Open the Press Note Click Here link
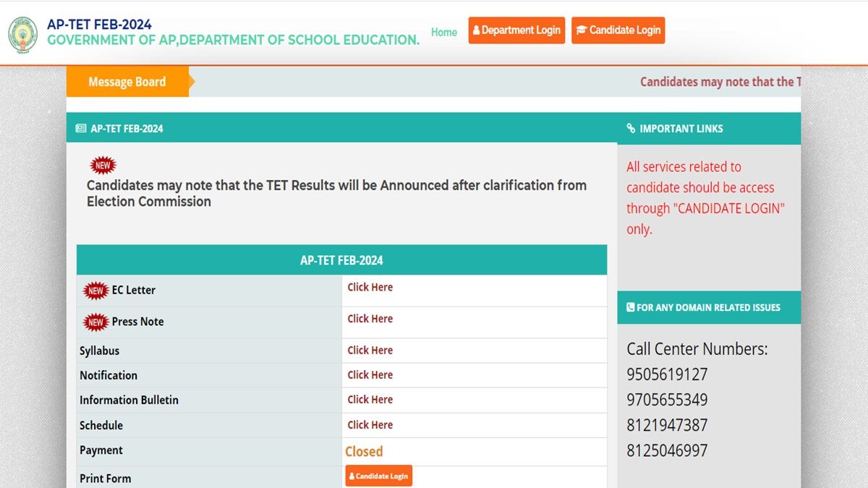868x488 pixels. pos(370,319)
